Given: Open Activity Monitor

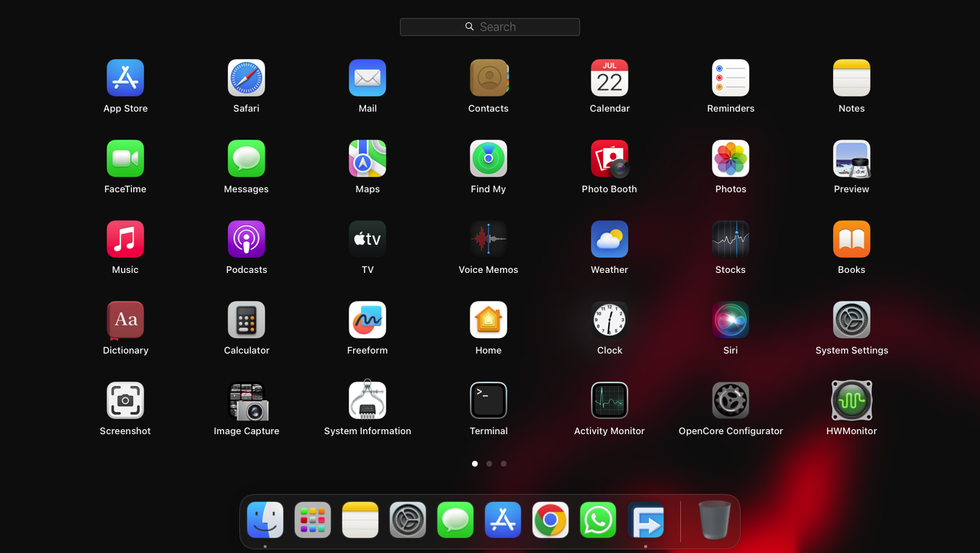Looking at the screenshot, I should 610,400.
